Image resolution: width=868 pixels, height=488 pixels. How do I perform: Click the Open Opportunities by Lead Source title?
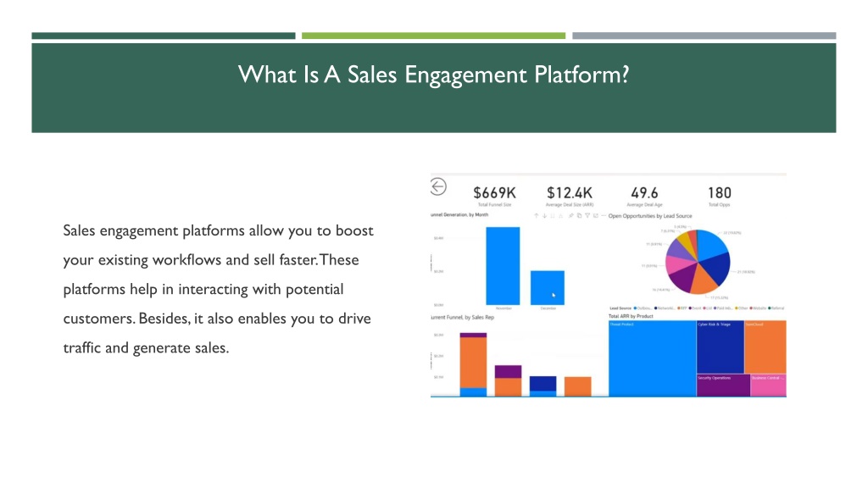(650, 216)
